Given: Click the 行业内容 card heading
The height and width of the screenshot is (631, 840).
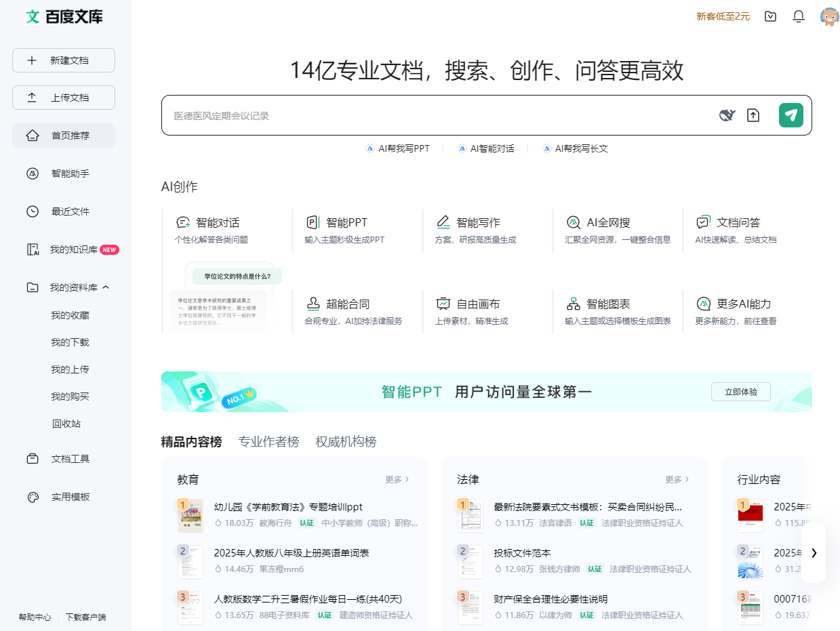Looking at the screenshot, I should [x=759, y=480].
